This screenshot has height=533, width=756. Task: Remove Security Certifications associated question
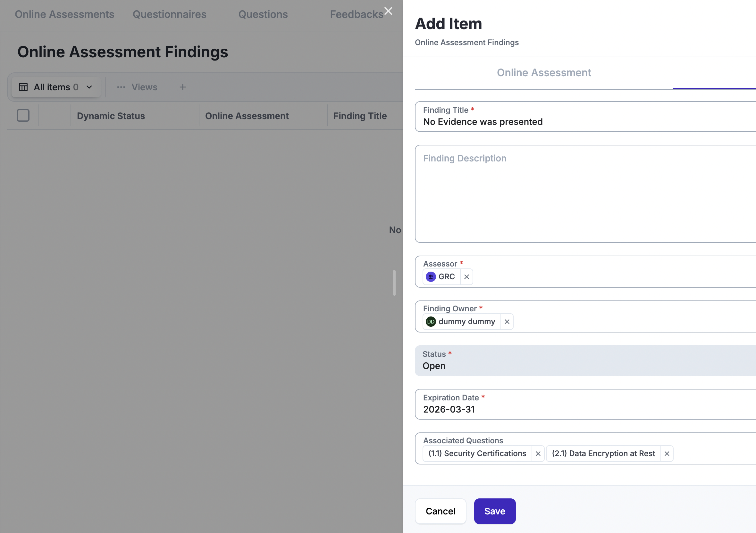click(538, 453)
